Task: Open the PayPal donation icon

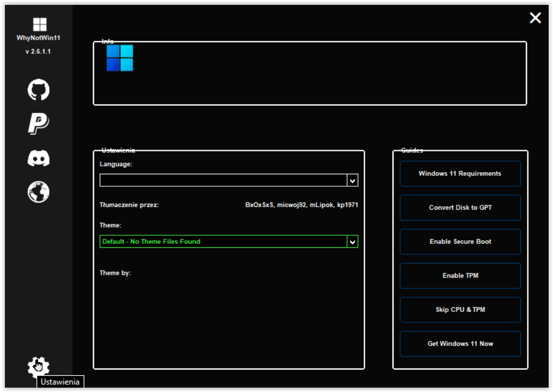Action: click(x=39, y=124)
